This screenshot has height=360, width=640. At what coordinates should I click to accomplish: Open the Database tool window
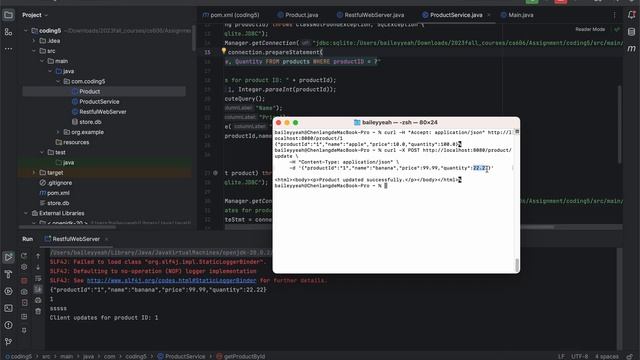coord(631,32)
